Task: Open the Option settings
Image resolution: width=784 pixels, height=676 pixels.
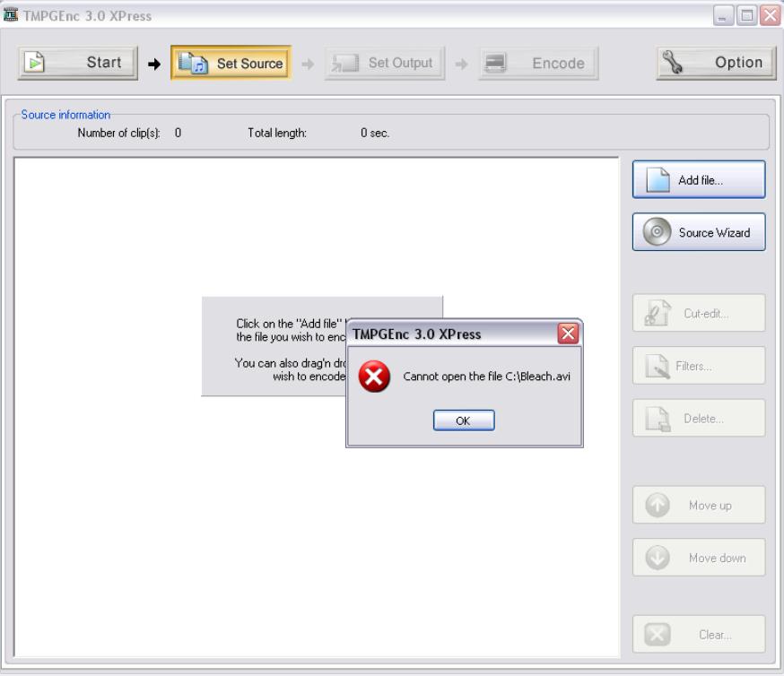Action: pos(716,63)
